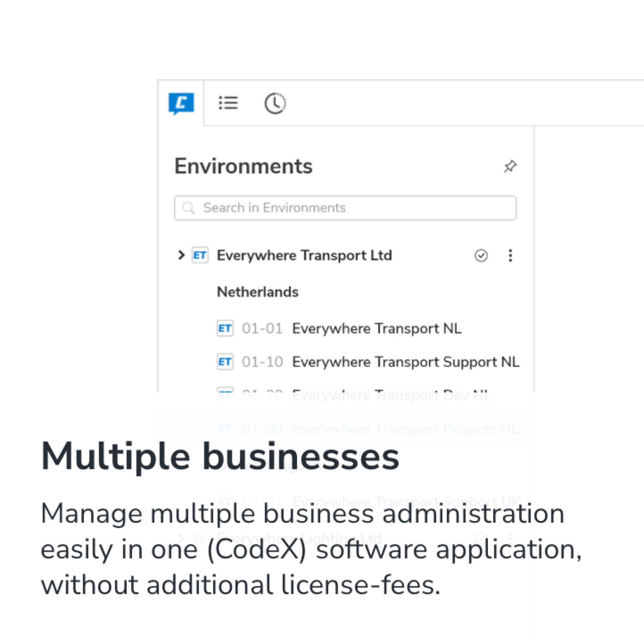Click the ET icon for 01-10 row

[225, 362]
